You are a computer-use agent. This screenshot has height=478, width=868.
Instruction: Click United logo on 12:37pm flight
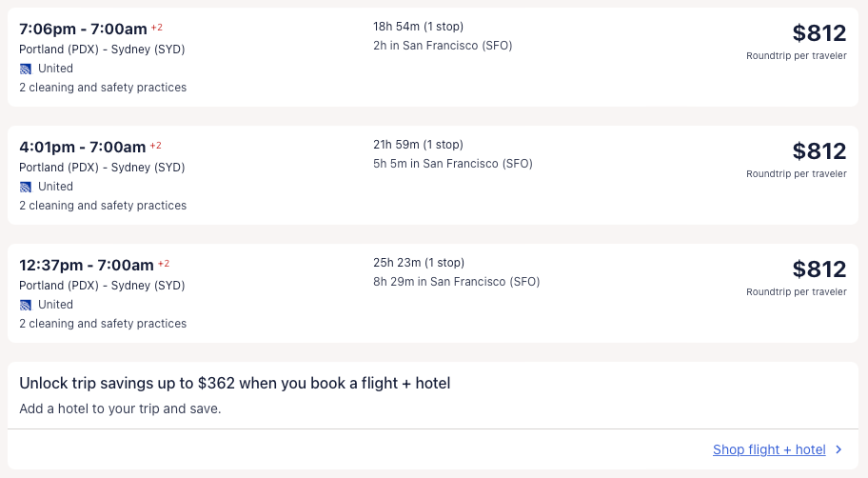coord(26,305)
